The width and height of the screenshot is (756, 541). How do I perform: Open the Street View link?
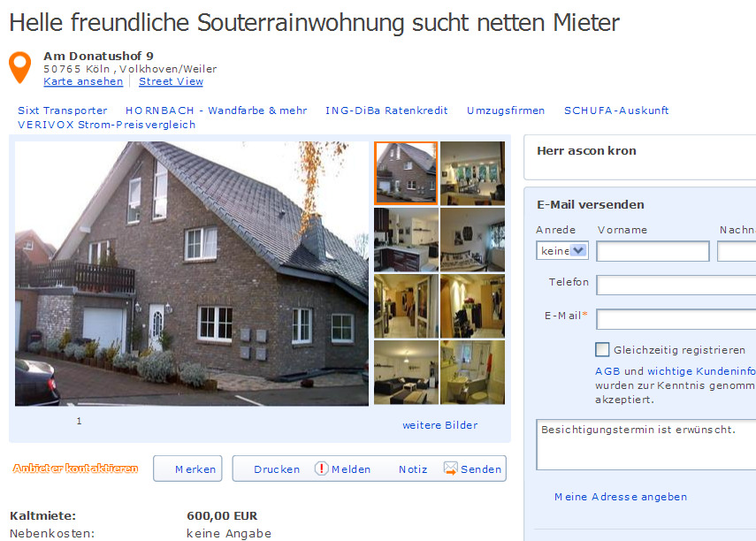[172, 81]
